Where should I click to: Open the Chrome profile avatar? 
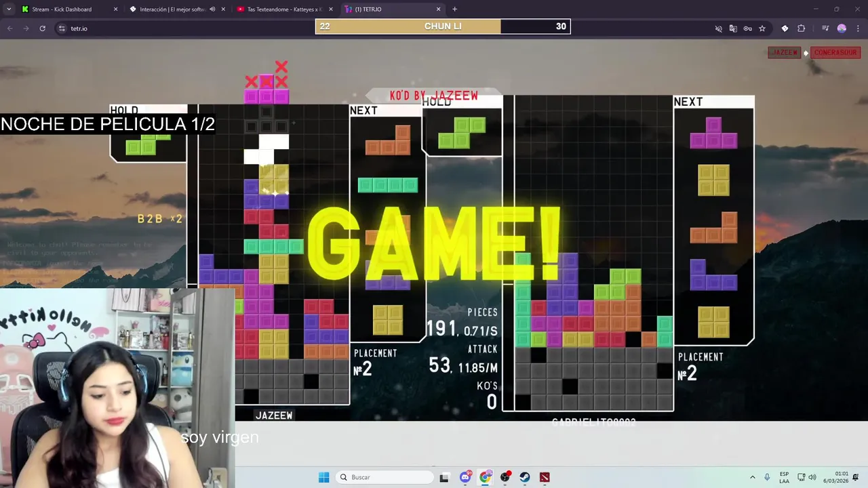842,28
